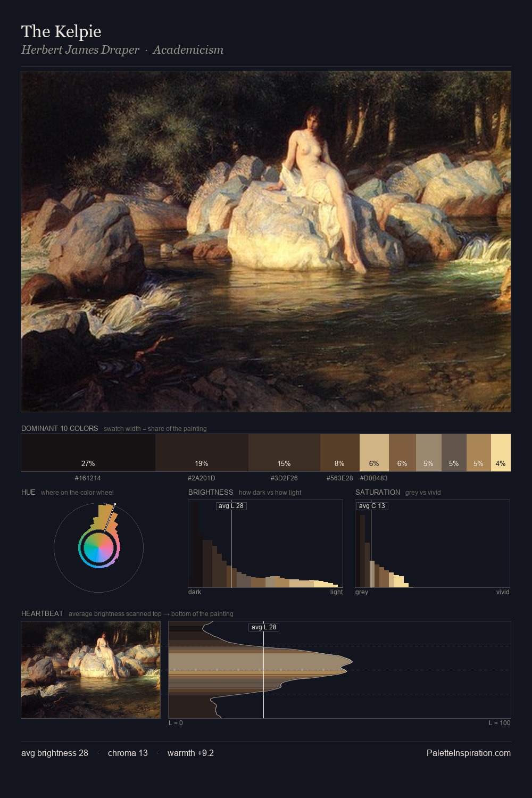Click "swatch width = share of the painting"

155,429
